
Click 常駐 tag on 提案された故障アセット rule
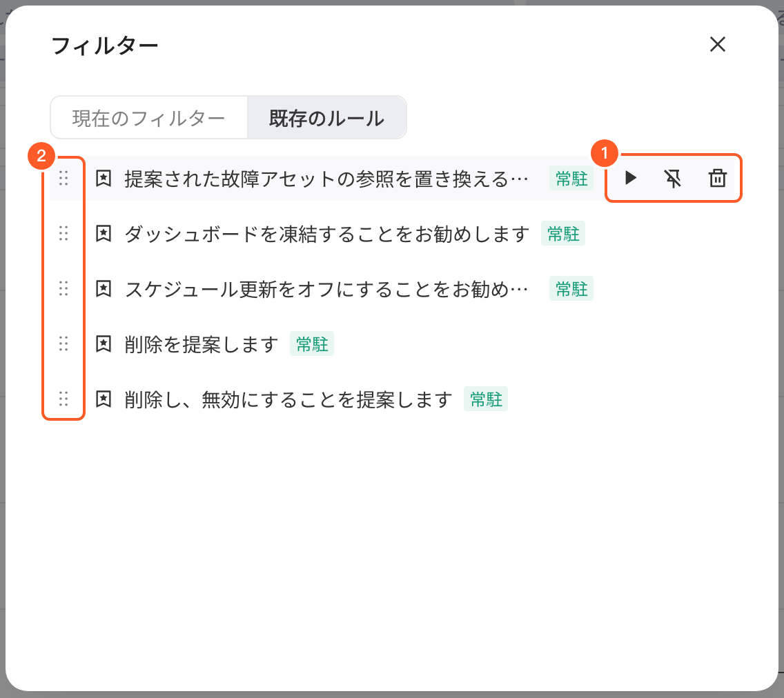pos(571,179)
